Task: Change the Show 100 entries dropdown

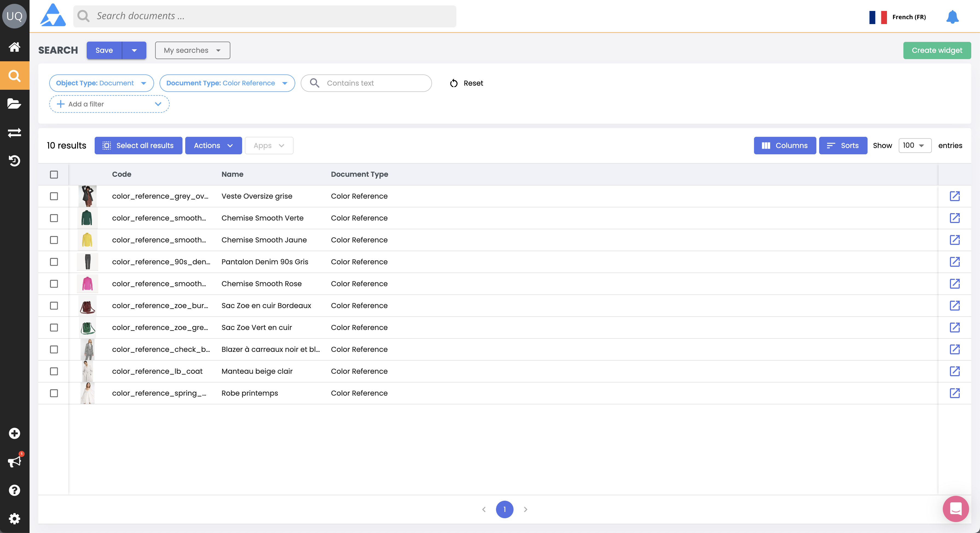Action: pos(915,145)
